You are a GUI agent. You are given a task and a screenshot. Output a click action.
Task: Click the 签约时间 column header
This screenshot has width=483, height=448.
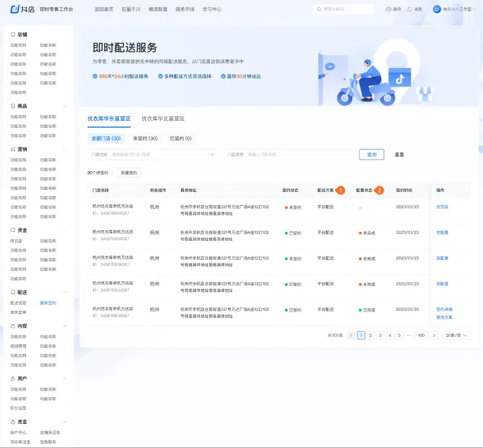coord(404,191)
